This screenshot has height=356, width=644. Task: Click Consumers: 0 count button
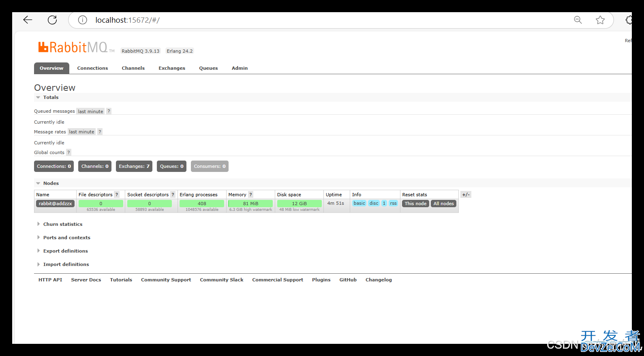click(210, 166)
